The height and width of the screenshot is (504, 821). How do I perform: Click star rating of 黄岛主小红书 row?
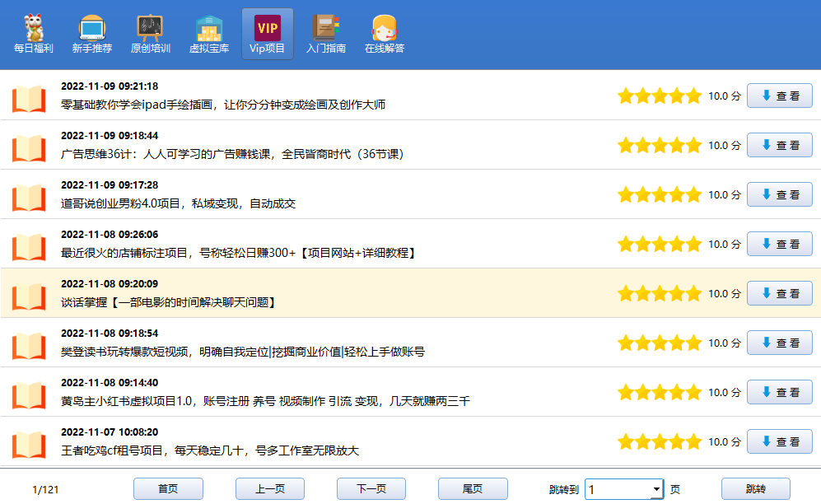point(660,393)
